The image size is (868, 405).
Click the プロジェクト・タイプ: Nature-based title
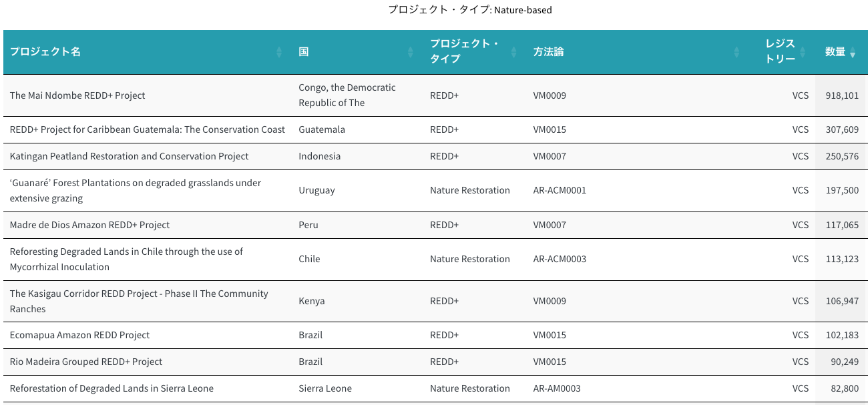(470, 10)
